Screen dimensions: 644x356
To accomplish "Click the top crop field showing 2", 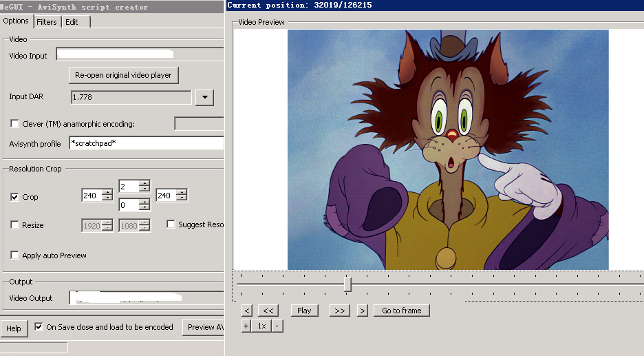I will (129, 187).
